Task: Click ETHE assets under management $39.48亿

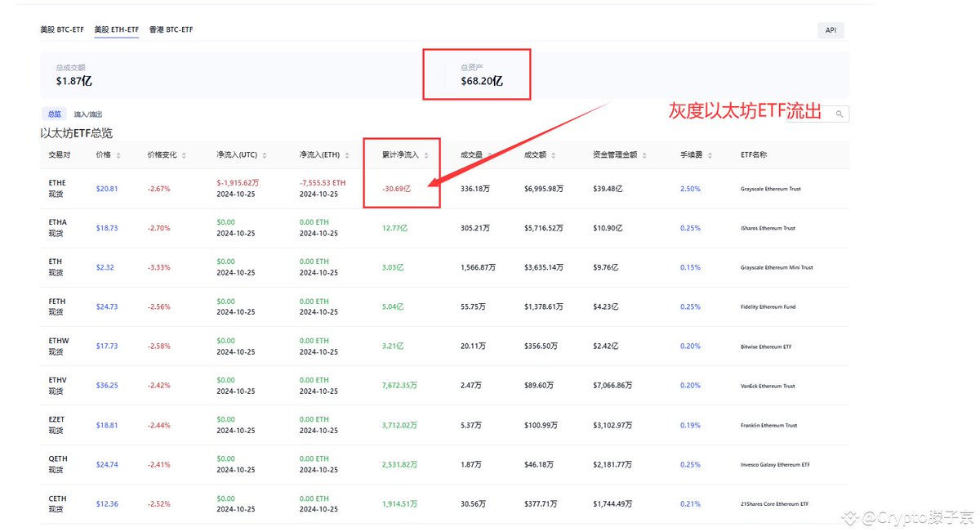Action: [x=608, y=189]
